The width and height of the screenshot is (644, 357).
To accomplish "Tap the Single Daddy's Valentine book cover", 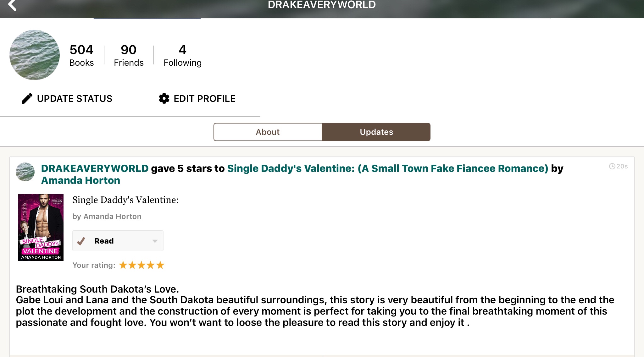I will coord(41,228).
